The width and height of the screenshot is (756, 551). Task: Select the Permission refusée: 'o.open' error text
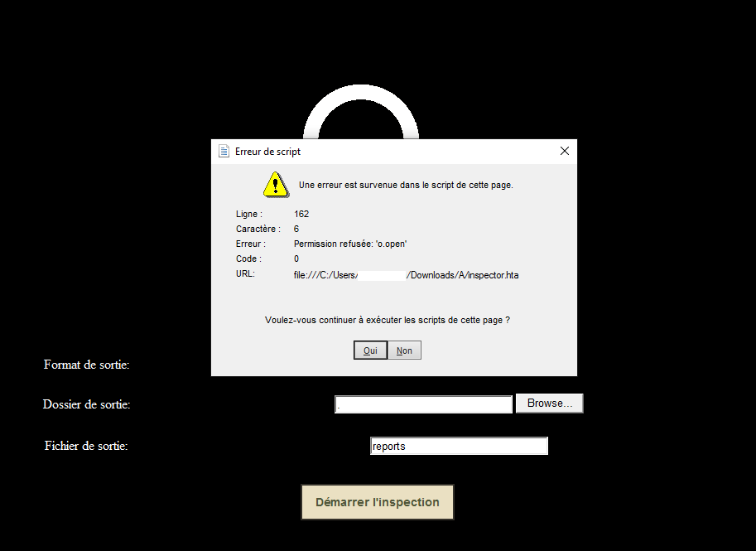click(x=350, y=244)
